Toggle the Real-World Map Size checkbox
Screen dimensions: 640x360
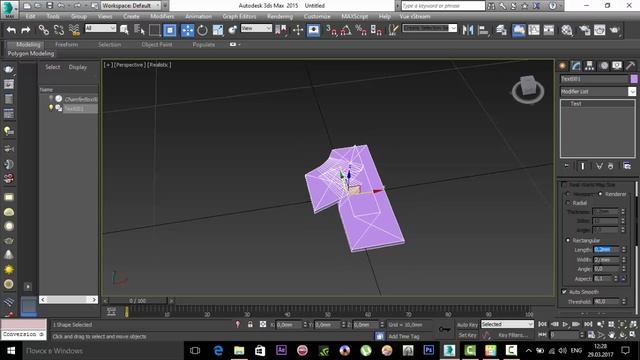(564, 184)
